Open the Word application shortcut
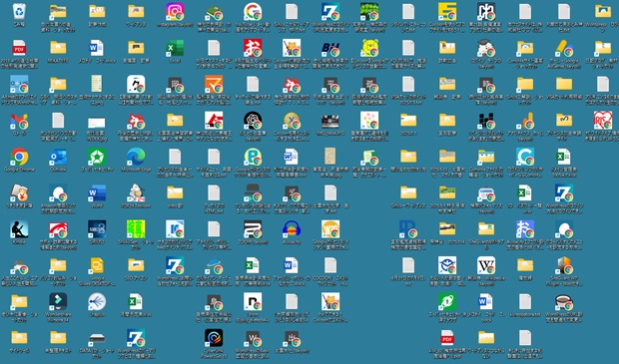Image resolution: width=619 pixels, height=364 pixels. pyautogui.click(x=97, y=192)
